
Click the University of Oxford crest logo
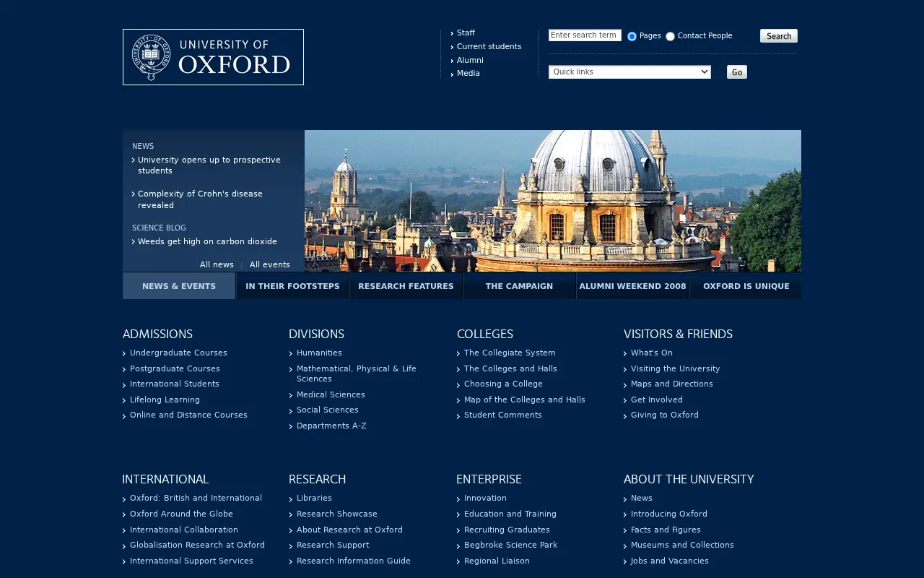point(213,57)
